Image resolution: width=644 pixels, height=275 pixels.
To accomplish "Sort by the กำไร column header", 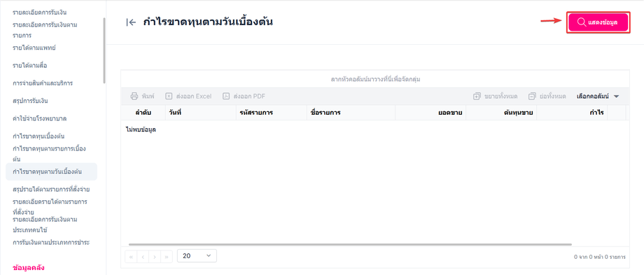I will pyautogui.click(x=572, y=113).
